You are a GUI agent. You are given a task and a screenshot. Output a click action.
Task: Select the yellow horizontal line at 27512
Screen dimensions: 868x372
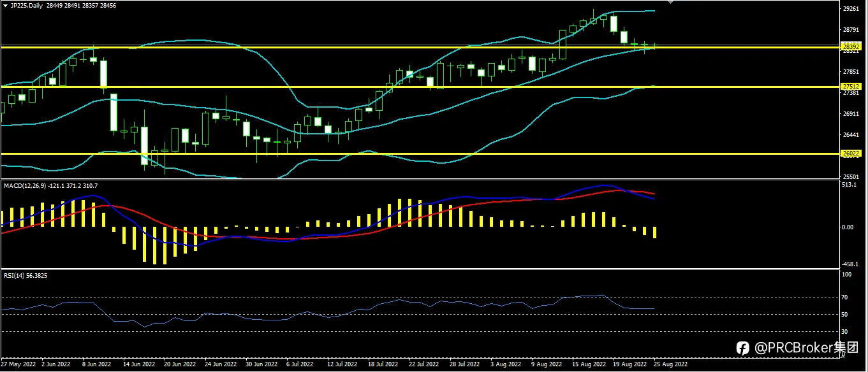click(x=419, y=87)
